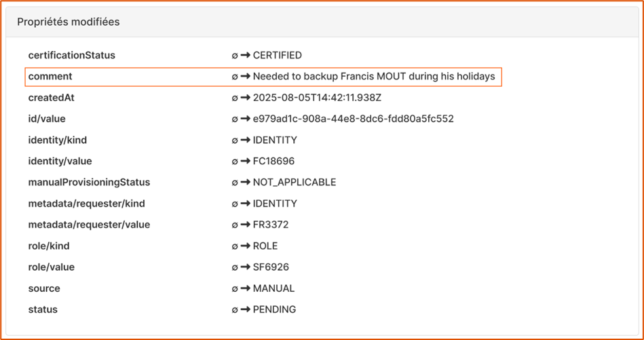
Task: Click the identity/kind property label
Action: tap(58, 140)
